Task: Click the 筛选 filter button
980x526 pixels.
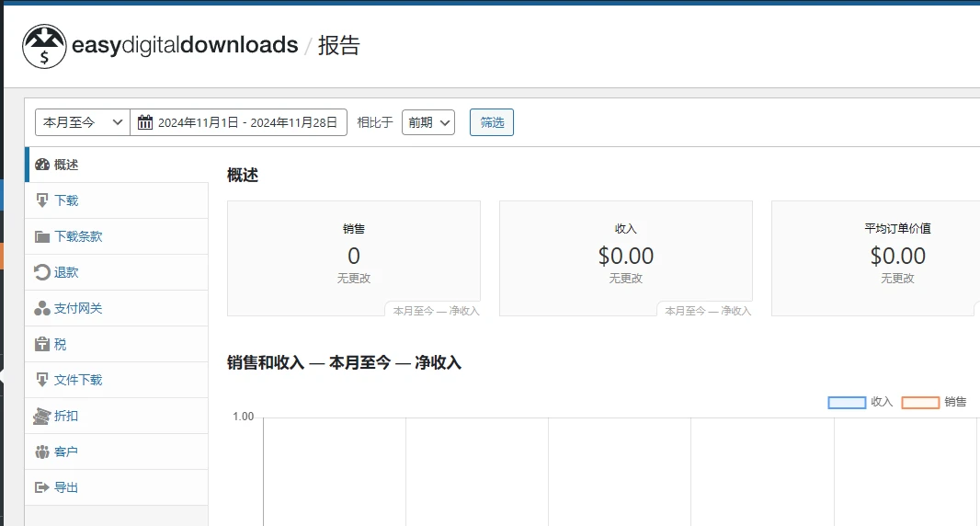Action: point(492,122)
